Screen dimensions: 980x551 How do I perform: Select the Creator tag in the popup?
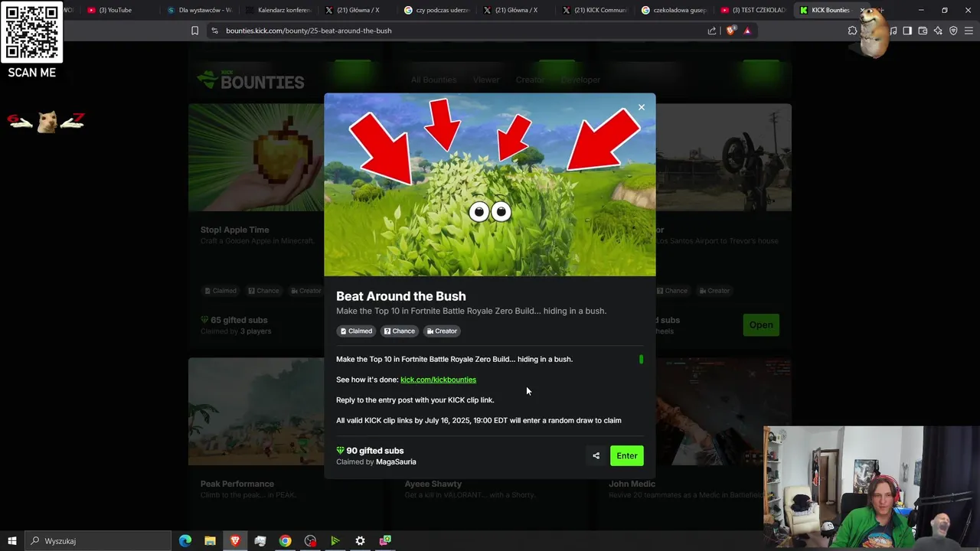pos(442,331)
